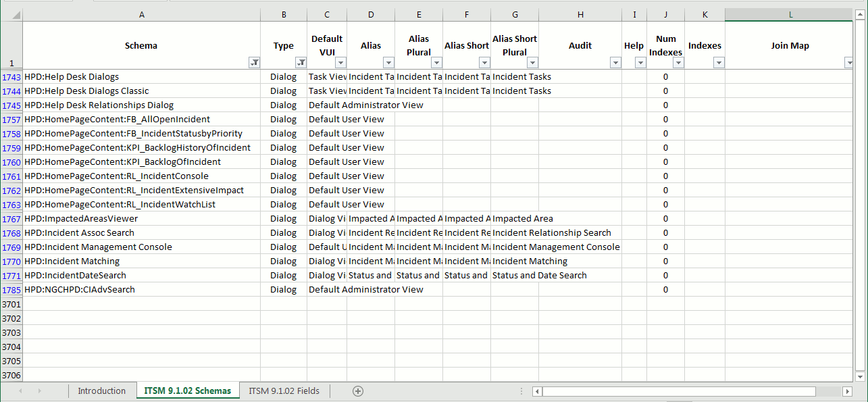Click cell HPD:HomePageContent:FB_IncidentStatusbyPriority

[141, 134]
